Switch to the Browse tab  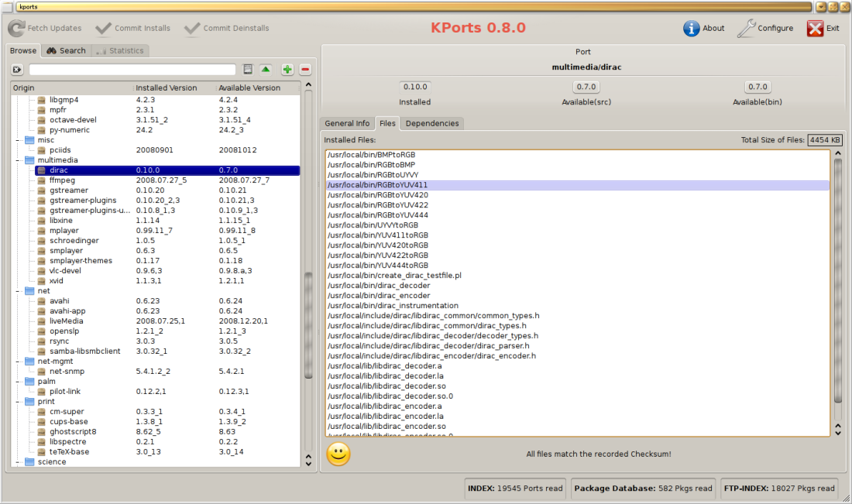23,50
